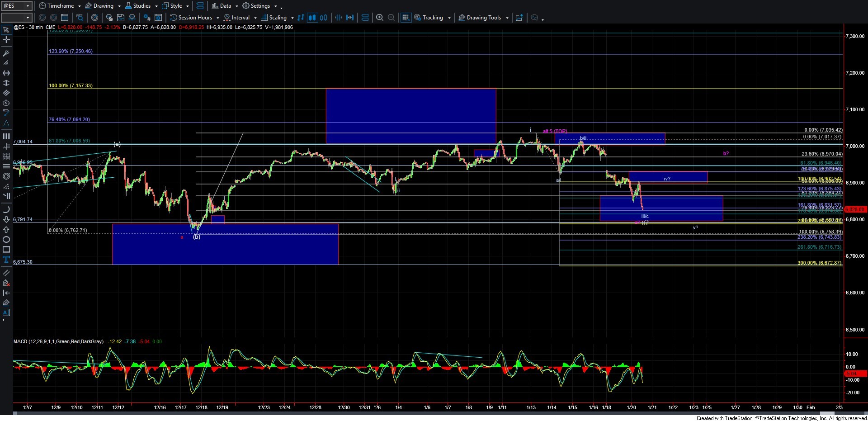Expand the @ES symbol dropdown
This screenshot has width=868, height=421.
[x=28, y=6]
